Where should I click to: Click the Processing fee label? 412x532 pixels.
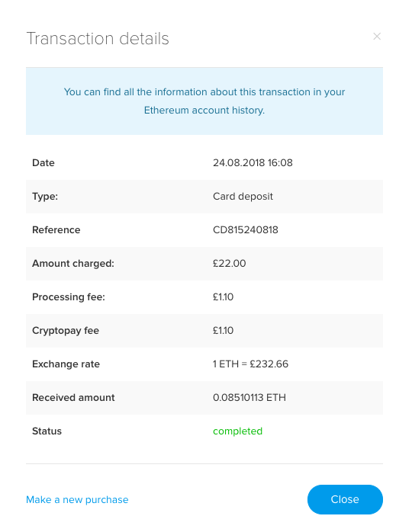pos(69,297)
